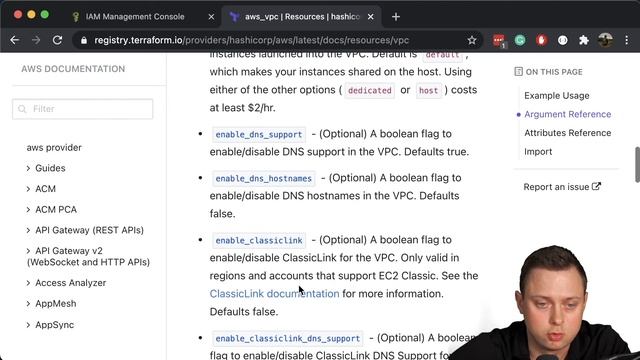Close the aws_vpc Resources tab
Image resolution: width=640 pixels, height=360 pixels.
371,17
